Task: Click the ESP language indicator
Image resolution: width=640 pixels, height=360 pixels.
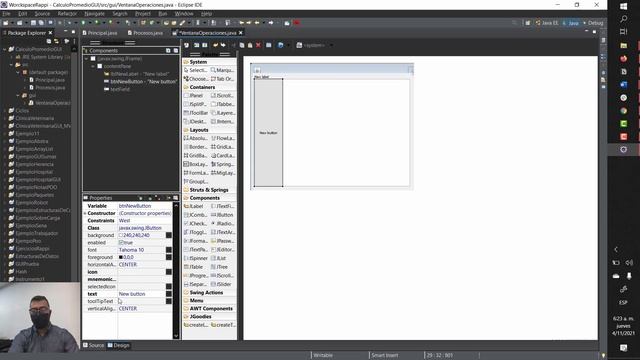Action: pos(623,302)
